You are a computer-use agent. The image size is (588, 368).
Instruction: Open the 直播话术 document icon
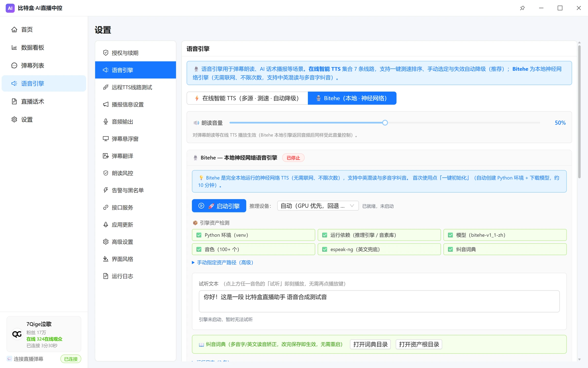(14, 101)
